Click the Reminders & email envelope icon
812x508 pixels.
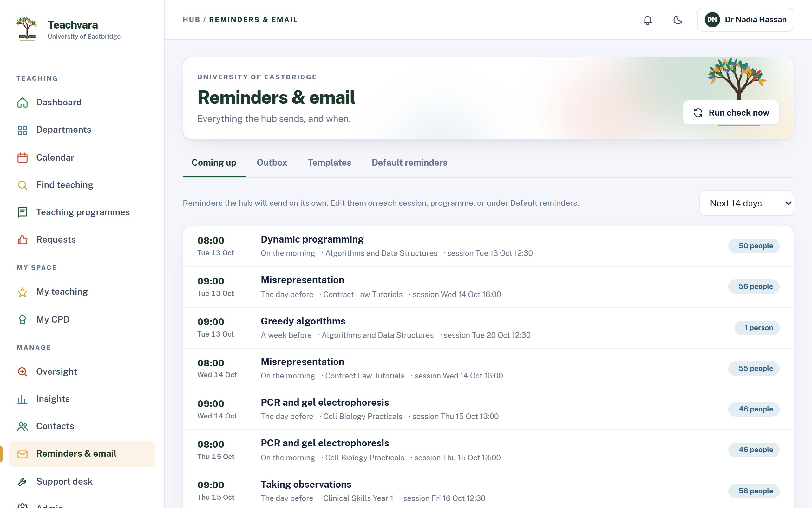(23, 454)
